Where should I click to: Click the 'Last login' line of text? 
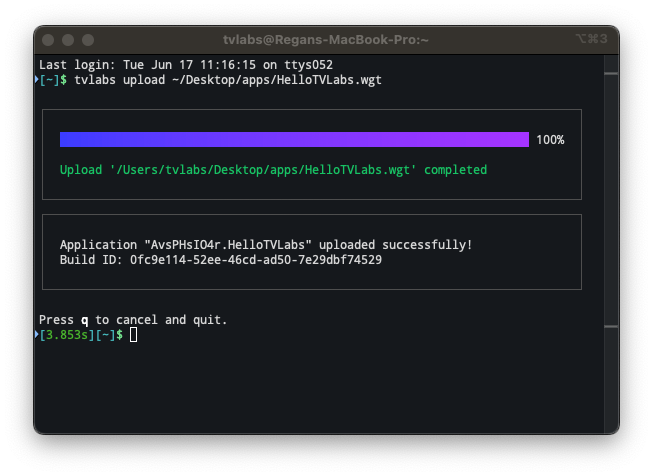pos(186,65)
